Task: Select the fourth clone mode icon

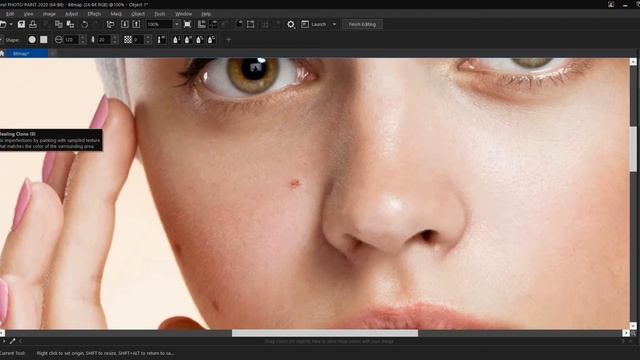Action: pyautogui.click(x=211, y=40)
